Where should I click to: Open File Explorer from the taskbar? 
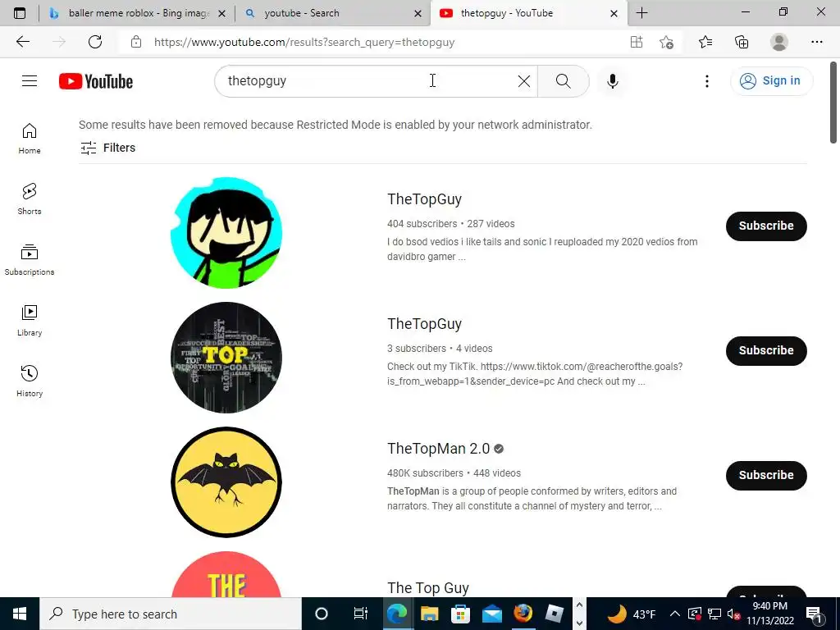(x=429, y=614)
